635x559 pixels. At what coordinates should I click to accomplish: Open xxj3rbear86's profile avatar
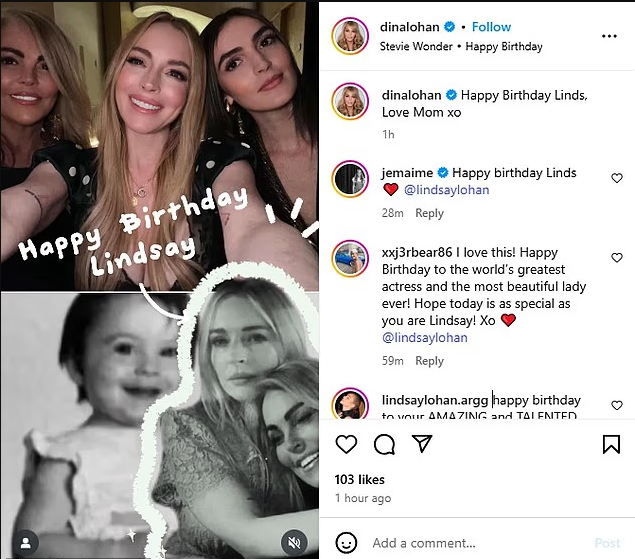point(351,258)
